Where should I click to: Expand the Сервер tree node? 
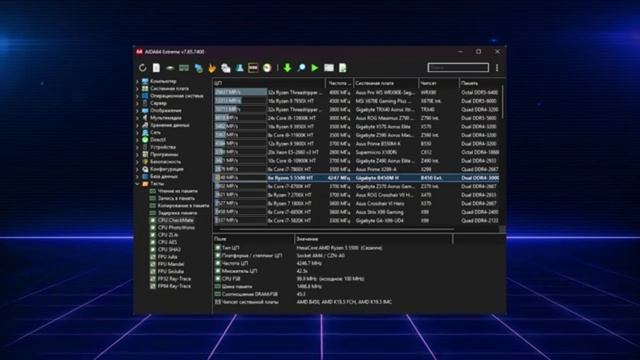(138, 103)
